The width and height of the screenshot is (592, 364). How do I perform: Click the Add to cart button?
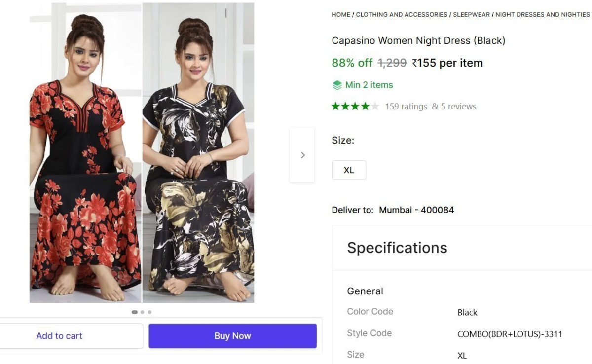click(59, 335)
